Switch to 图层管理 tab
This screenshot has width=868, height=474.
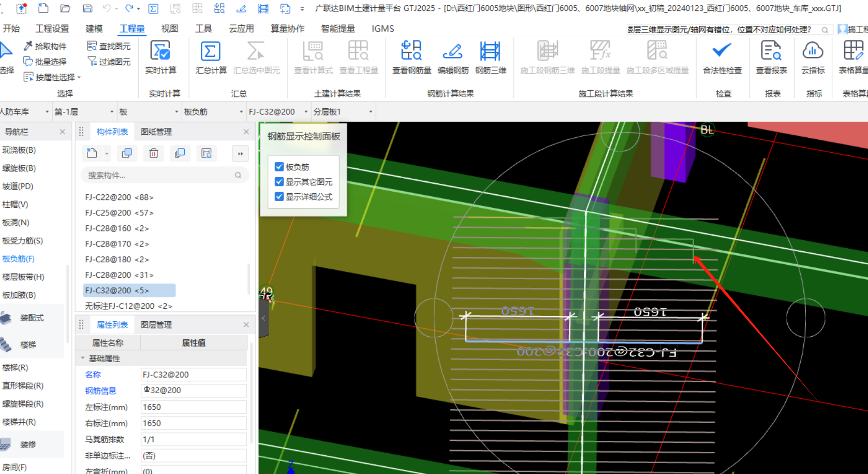click(x=156, y=325)
